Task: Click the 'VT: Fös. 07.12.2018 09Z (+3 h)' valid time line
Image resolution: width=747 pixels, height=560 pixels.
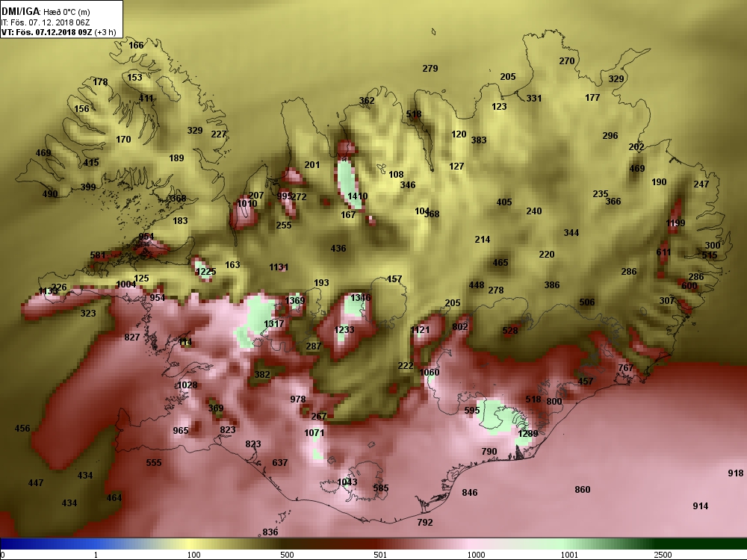Action: [x=58, y=32]
